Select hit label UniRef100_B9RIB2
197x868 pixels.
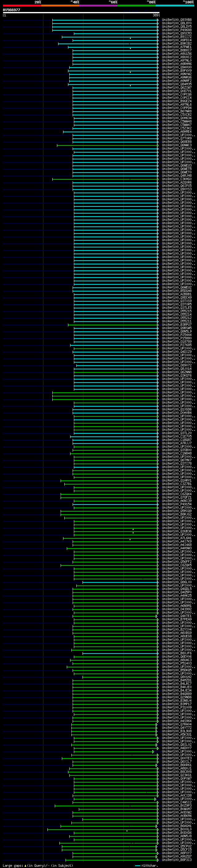pyautogui.click(x=176, y=43)
